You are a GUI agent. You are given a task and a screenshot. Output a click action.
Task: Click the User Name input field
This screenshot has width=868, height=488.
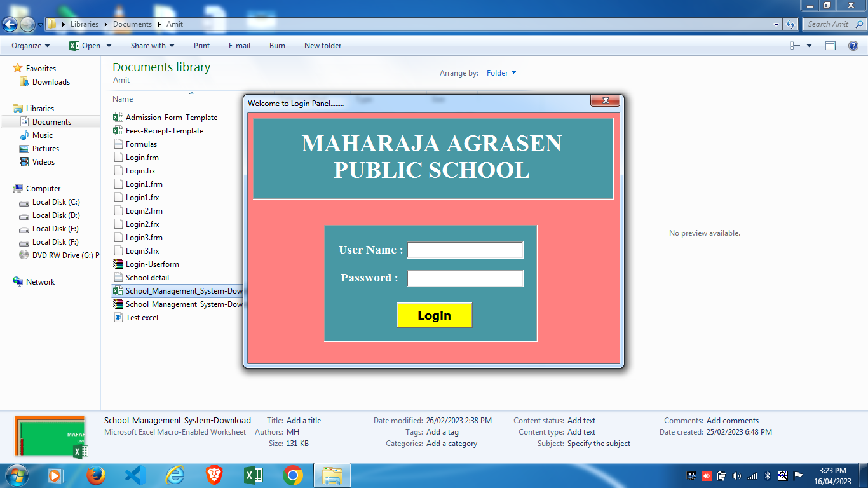(465, 250)
